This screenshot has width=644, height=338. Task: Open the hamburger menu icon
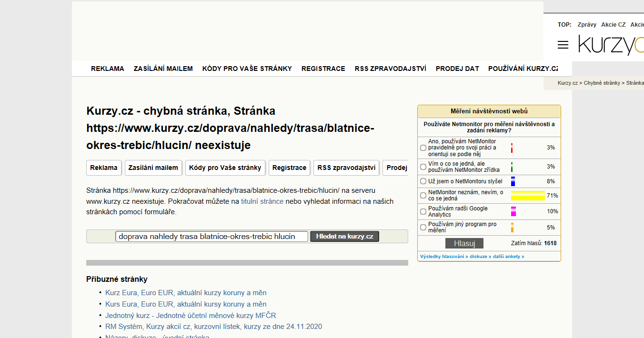[x=563, y=45]
